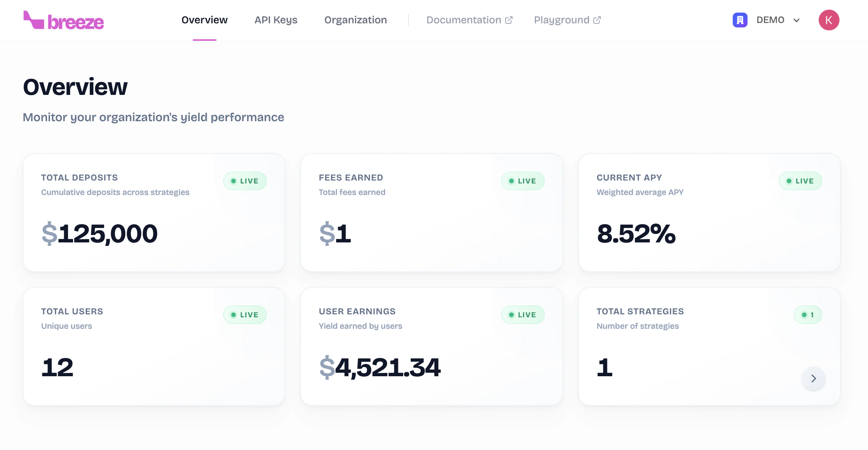Click the strategies count badge showing 1

click(808, 315)
